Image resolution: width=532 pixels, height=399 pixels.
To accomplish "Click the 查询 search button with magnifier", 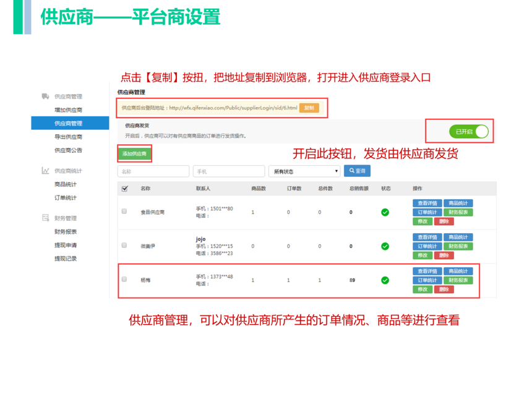I will (x=357, y=171).
